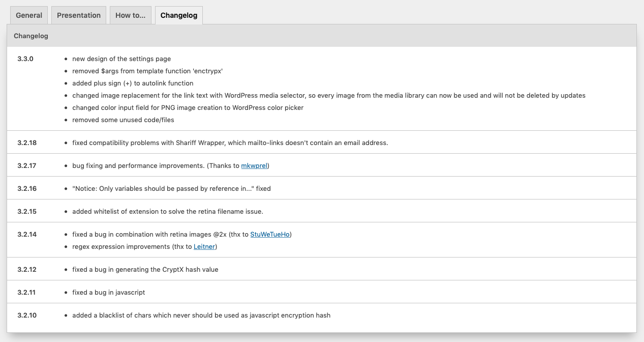Select the How to... tab
The height and width of the screenshot is (342, 644).
click(130, 15)
